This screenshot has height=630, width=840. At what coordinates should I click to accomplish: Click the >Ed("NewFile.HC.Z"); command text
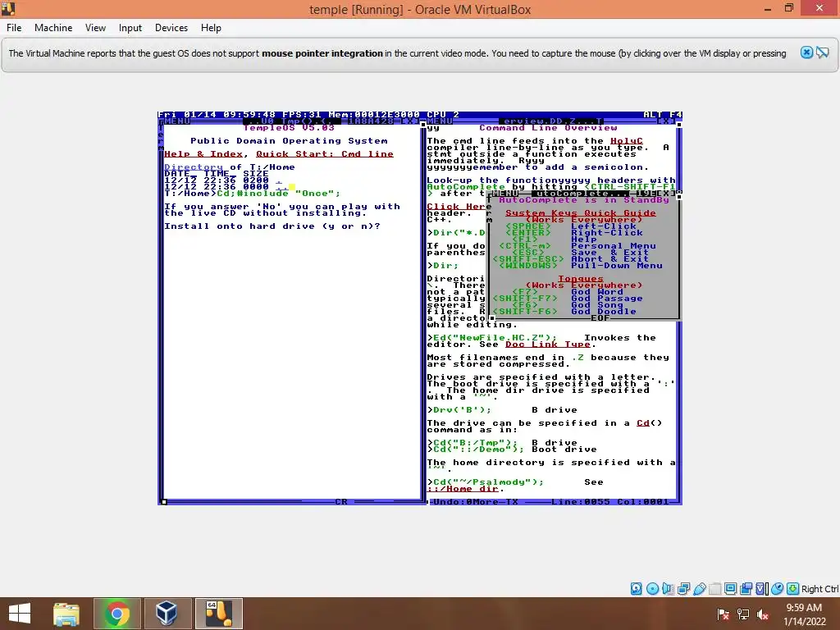point(492,337)
